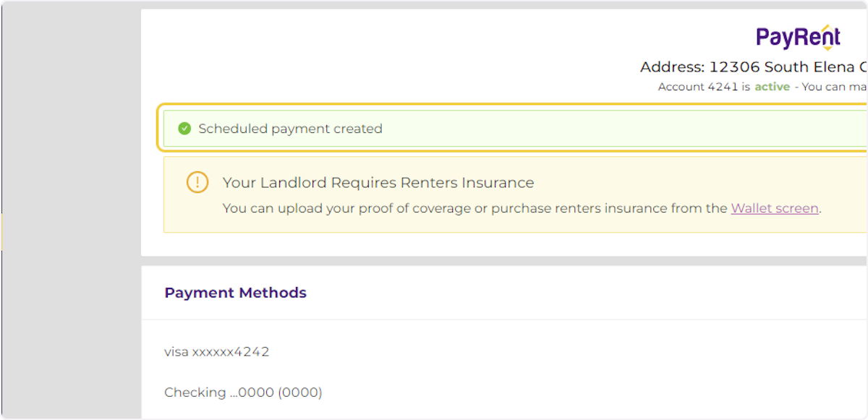
Task: Expand the Payment Methods section
Action: click(x=235, y=293)
